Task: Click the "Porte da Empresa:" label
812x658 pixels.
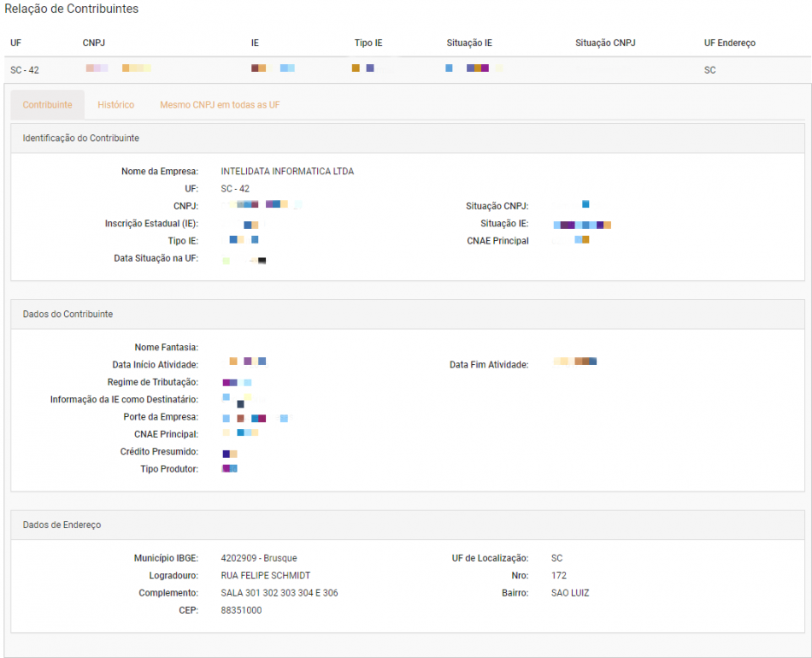Action: (161, 417)
